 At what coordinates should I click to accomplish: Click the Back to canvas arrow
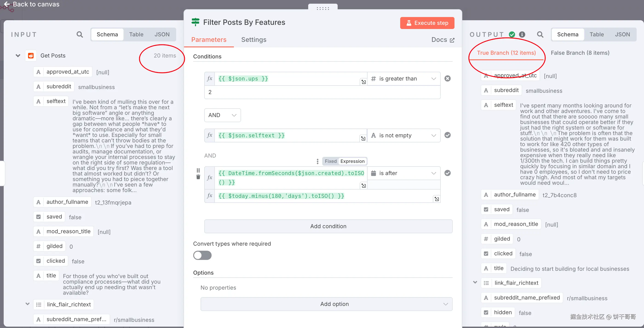[7, 4]
